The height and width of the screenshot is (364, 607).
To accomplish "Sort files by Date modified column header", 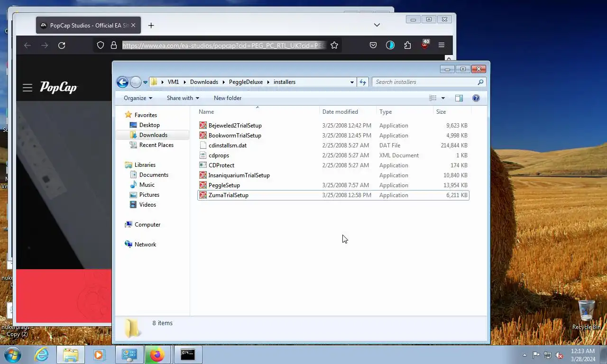I will (x=348, y=112).
